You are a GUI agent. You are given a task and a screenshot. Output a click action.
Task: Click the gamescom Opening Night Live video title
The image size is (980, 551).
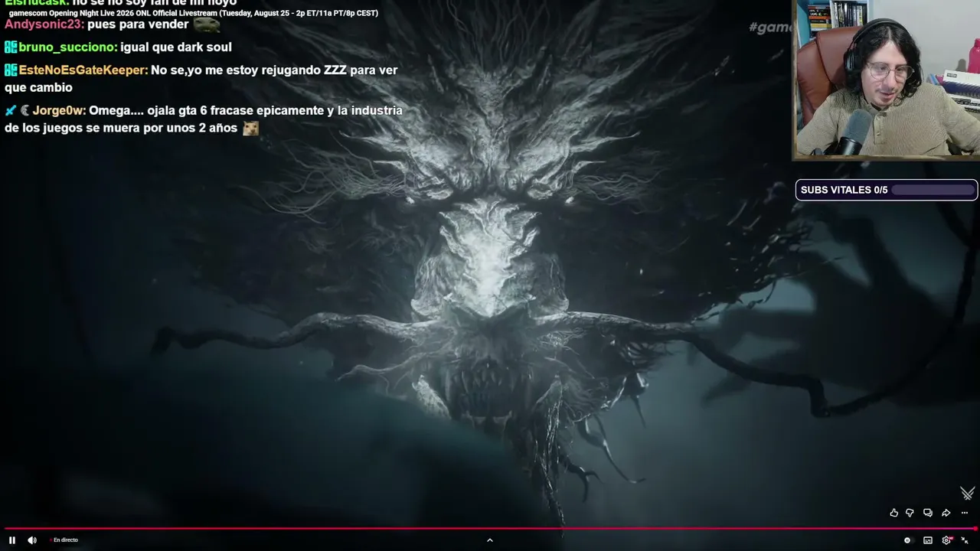(x=193, y=13)
